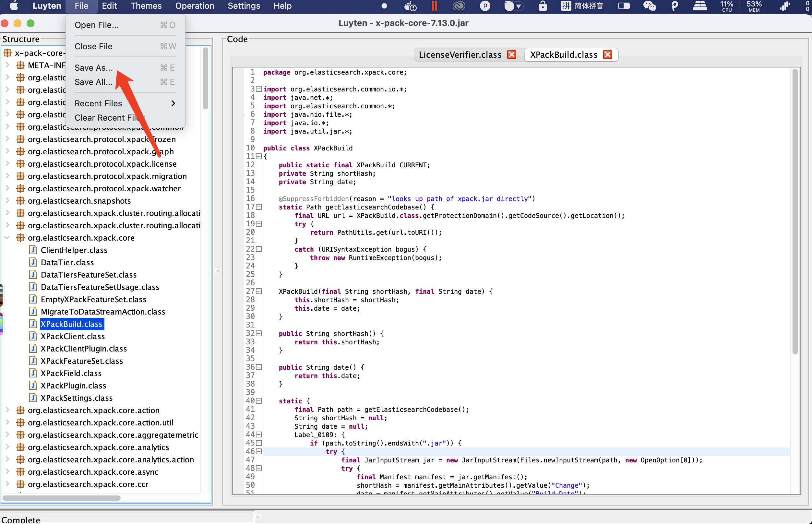Viewport: 812px width, 524px height.
Task: Expand org.elasticsearch.snapshots package
Action: [7, 200]
